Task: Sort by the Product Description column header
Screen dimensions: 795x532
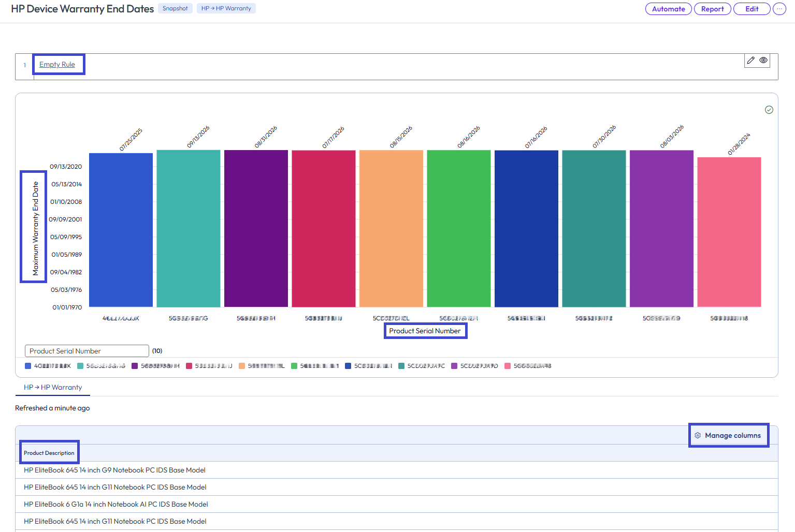Action: click(49, 453)
